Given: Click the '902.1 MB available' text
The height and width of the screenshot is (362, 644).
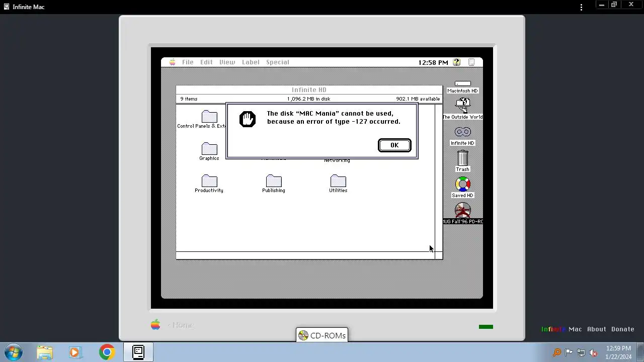Looking at the screenshot, I should 418,99.
